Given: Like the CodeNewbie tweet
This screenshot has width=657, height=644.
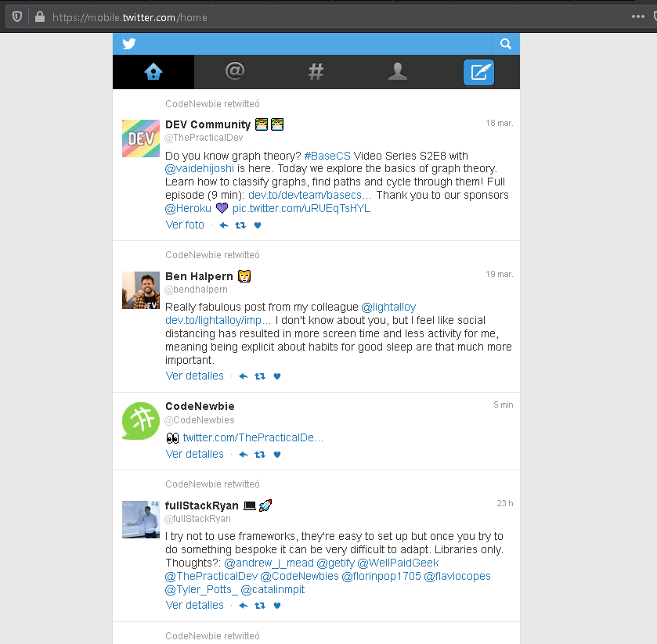Looking at the screenshot, I should coord(277,455).
